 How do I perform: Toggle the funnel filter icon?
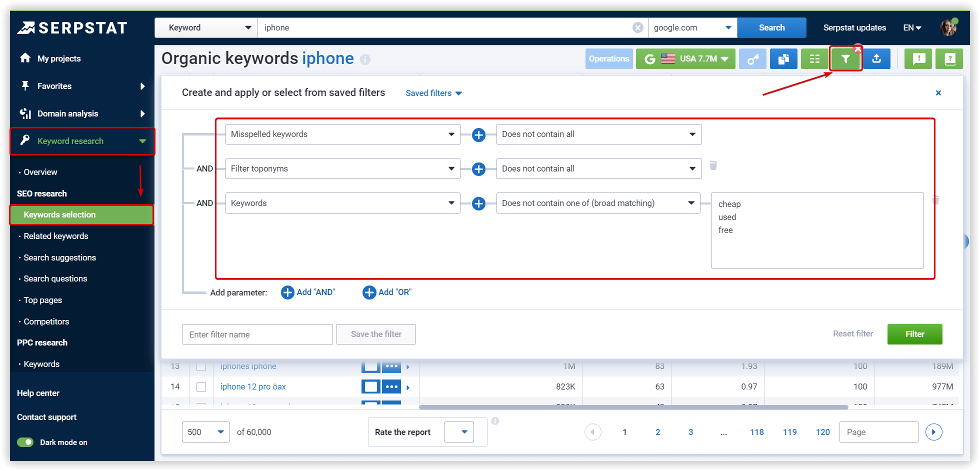pyautogui.click(x=845, y=59)
